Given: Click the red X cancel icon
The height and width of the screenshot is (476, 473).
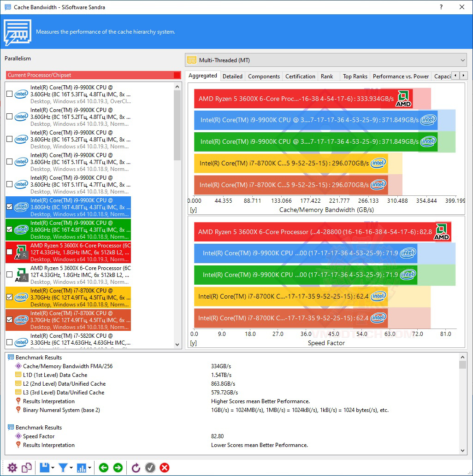Looking at the screenshot, I should [x=164, y=468].
